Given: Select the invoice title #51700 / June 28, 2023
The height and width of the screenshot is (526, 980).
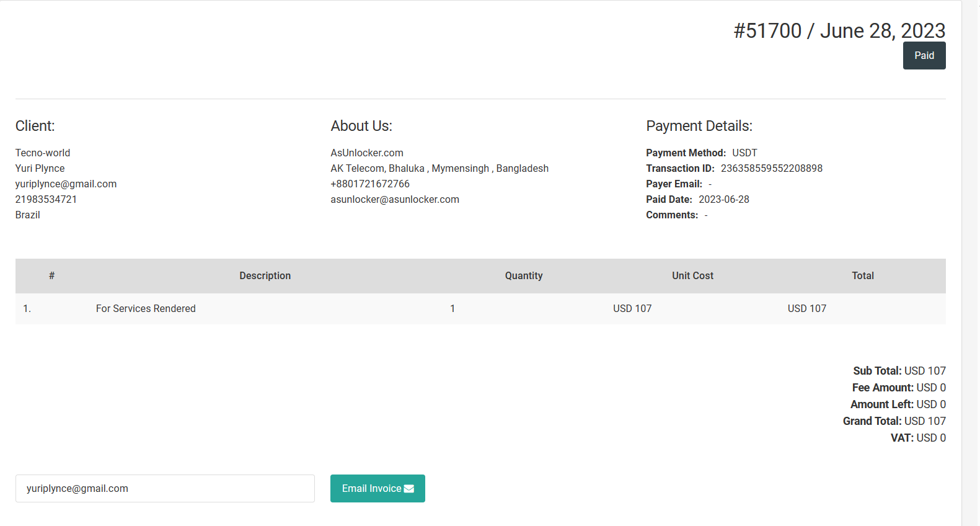Looking at the screenshot, I should 839,30.
